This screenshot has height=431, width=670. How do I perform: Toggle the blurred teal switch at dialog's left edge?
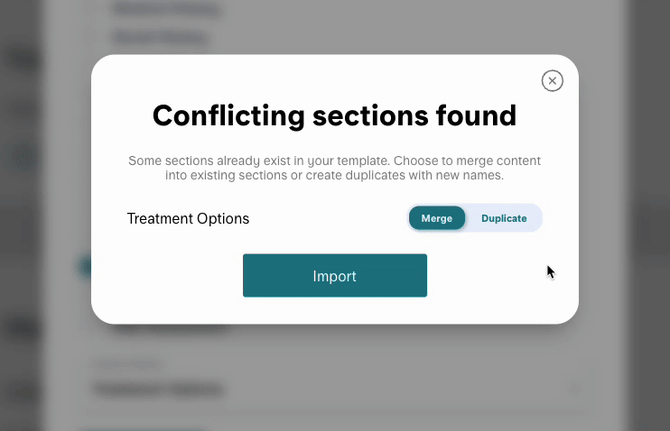point(85,266)
